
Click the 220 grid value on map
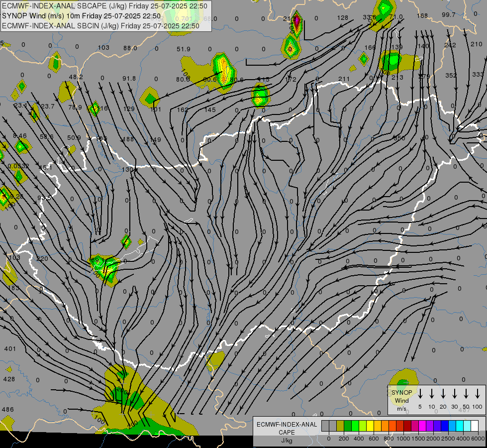42,259
